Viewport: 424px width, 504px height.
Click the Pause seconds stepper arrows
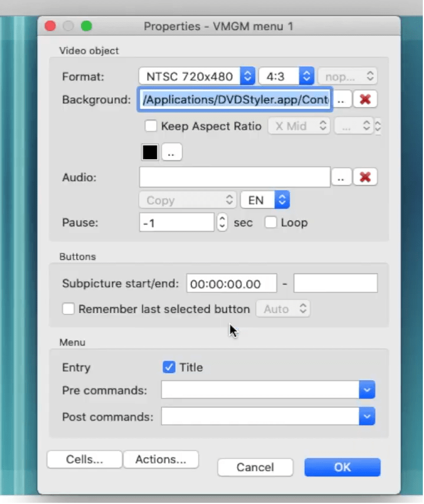222,223
